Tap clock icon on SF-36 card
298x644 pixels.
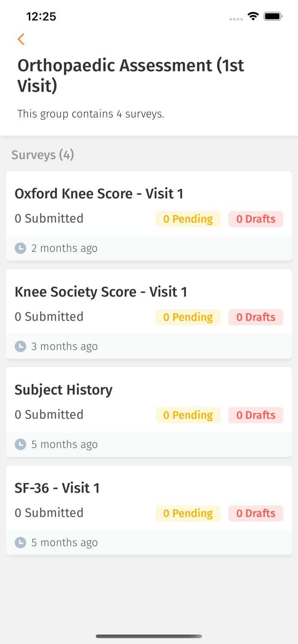(x=21, y=543)
